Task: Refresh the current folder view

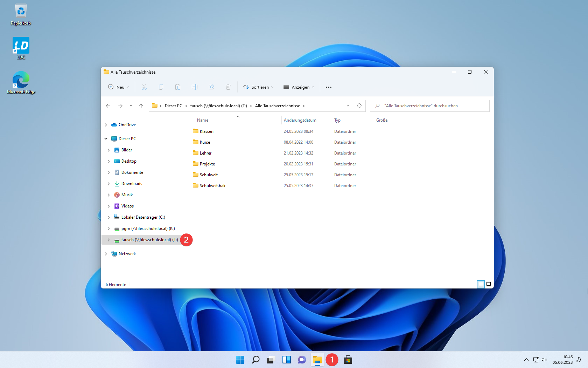Action: coord(359,105)
